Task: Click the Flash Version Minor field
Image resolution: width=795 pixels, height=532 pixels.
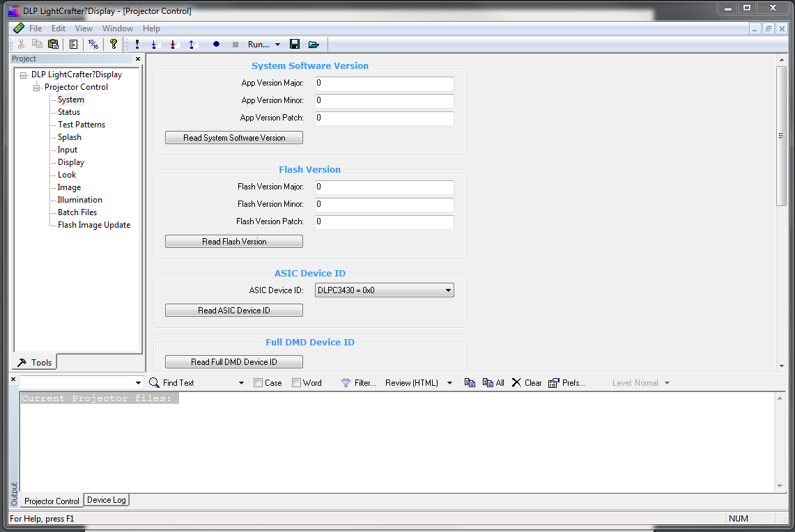Action: pyautogui.click(x=385, y=204)
